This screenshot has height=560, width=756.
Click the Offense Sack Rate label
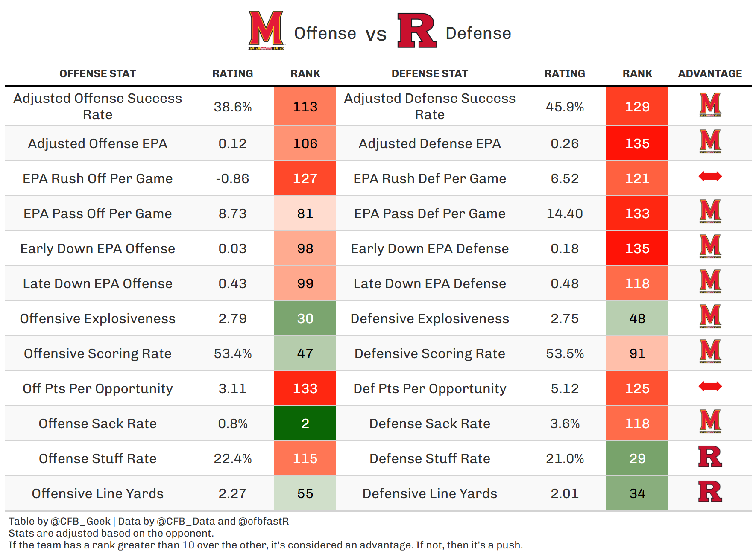click(x=97, y=423)
